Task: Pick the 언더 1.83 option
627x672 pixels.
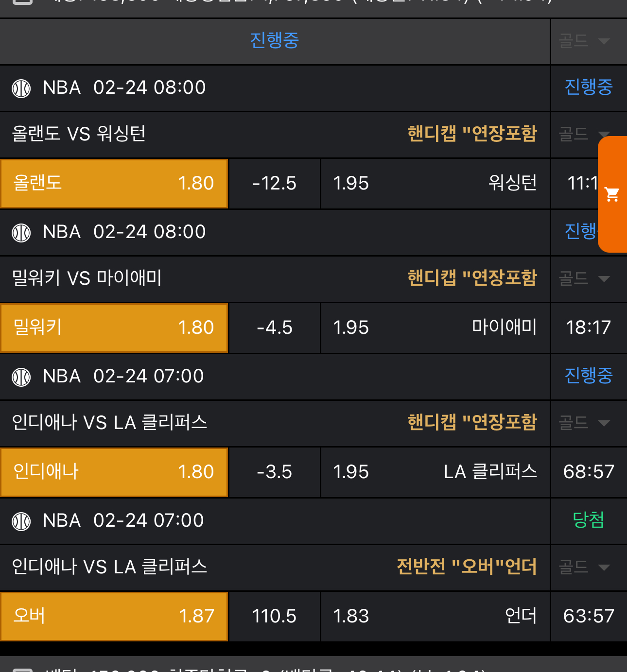Action: pyautogui.click(x=435, y=616)
